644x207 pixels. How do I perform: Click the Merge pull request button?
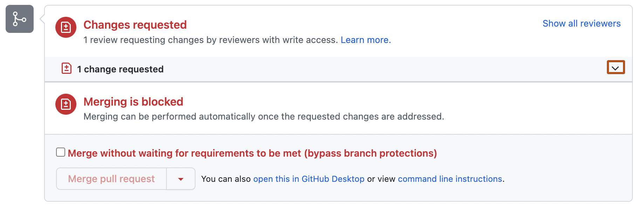[x=111, y=179]
